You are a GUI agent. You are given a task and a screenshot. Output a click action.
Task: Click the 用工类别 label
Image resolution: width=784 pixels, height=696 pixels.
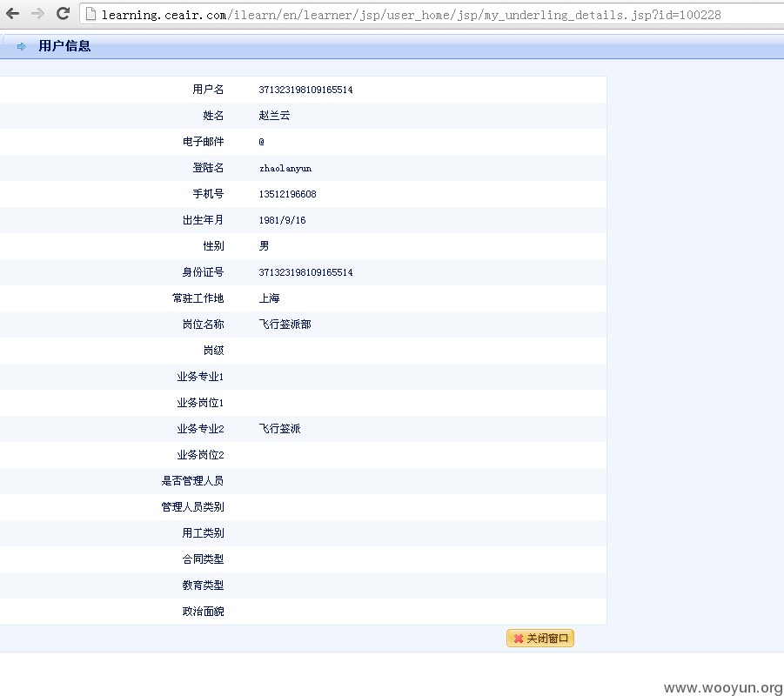203,533
